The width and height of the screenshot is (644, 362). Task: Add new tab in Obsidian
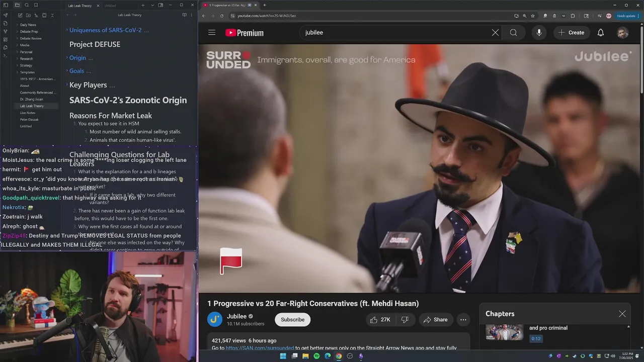[143, 5]
